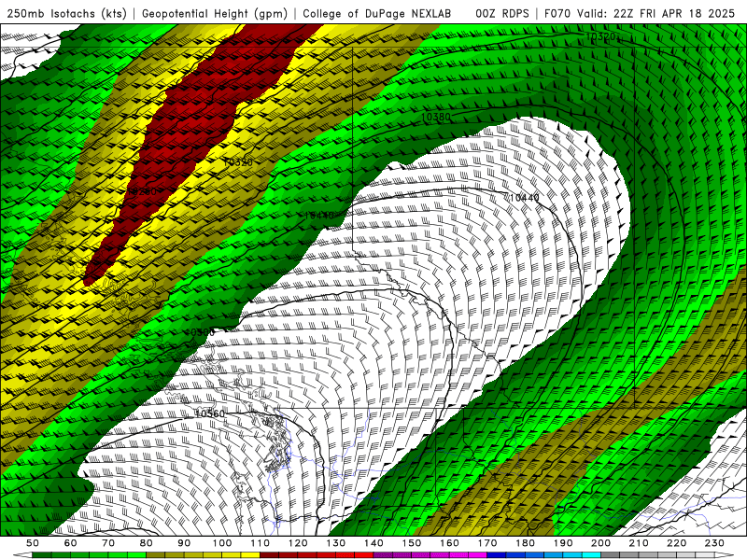Screen dimensions: 747x560
Task: Click the 130 value on the color bar
Action: pyautogui.click(x=336, y=543)
